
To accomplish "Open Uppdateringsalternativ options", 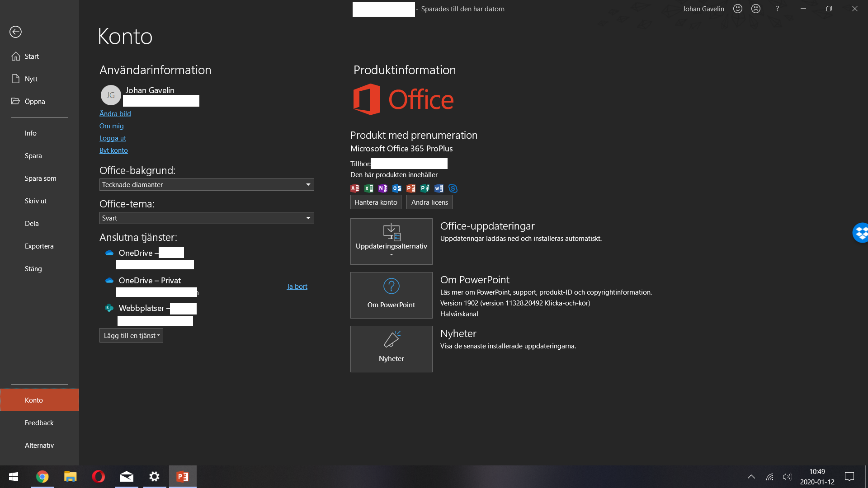I will tap(391, 241).
